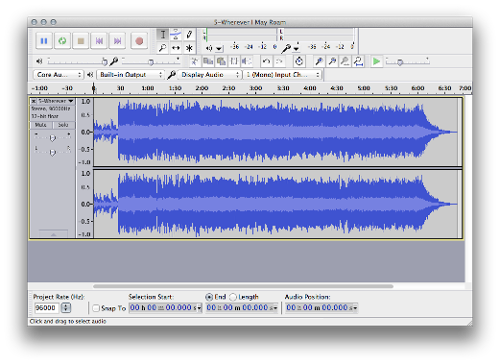This screenshot has width=500, height=364.
Task: Mute the audio track
Action: coord(41,125)
